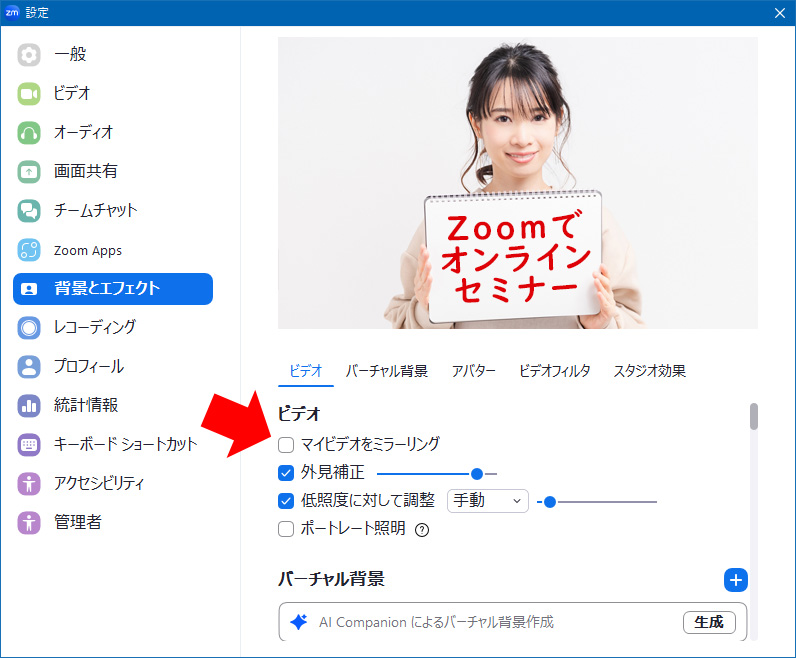Open キーボード ショートカット settings label
The height and width of the screenshot is (658, 796).
click(x=125, y=444)
